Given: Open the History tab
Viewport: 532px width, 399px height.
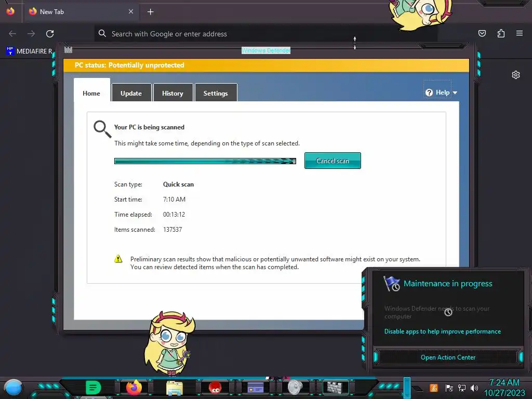Looking at the screenshot, I should (x=172, y=93).
